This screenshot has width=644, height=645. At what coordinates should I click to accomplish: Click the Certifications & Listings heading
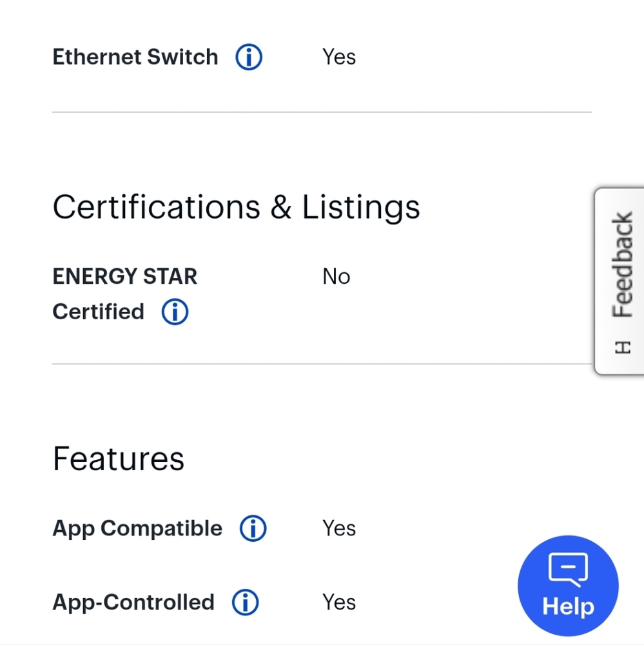236,207
